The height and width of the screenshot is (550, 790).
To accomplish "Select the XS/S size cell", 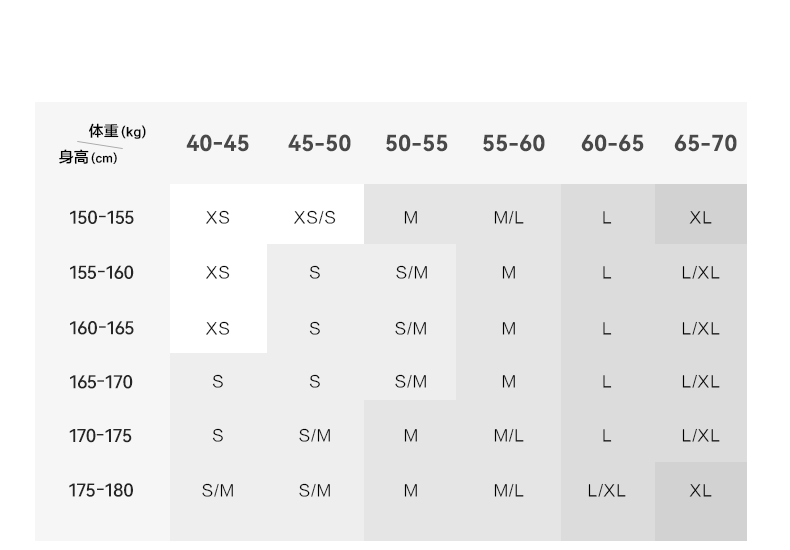I will (x=315, y=218).
